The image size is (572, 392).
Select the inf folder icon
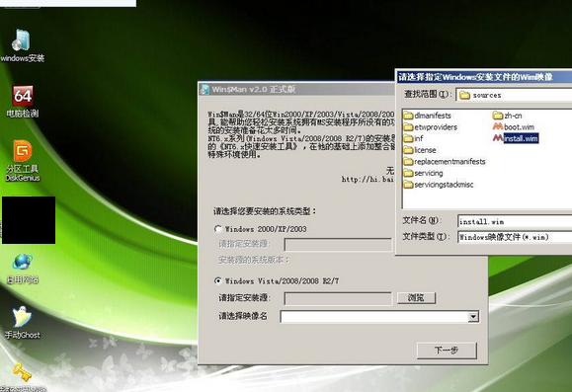coord(408,138)
